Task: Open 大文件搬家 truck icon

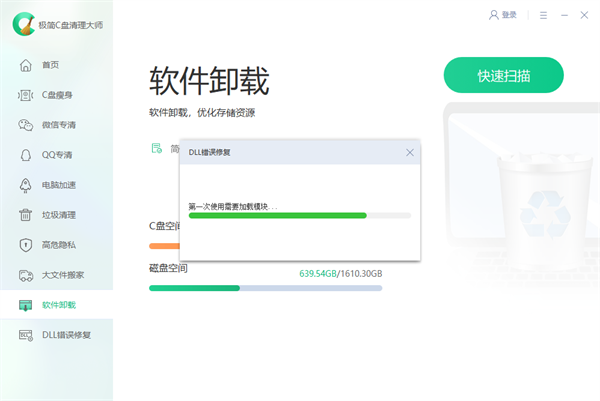Action: coord(27,275)
